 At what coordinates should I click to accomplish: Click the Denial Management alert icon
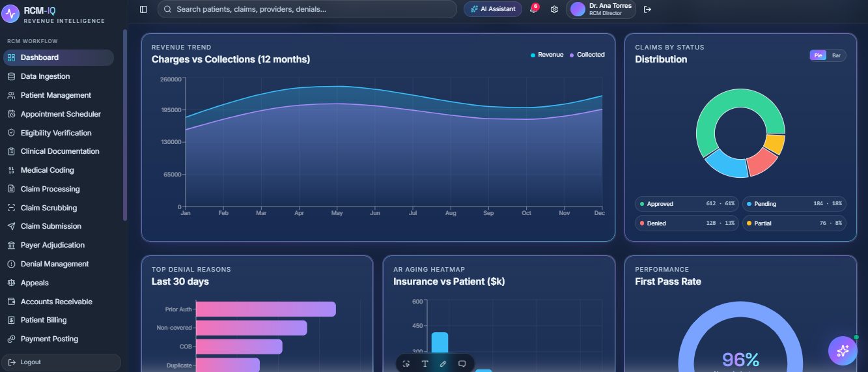pyautogui.click(x=11, y=264)
